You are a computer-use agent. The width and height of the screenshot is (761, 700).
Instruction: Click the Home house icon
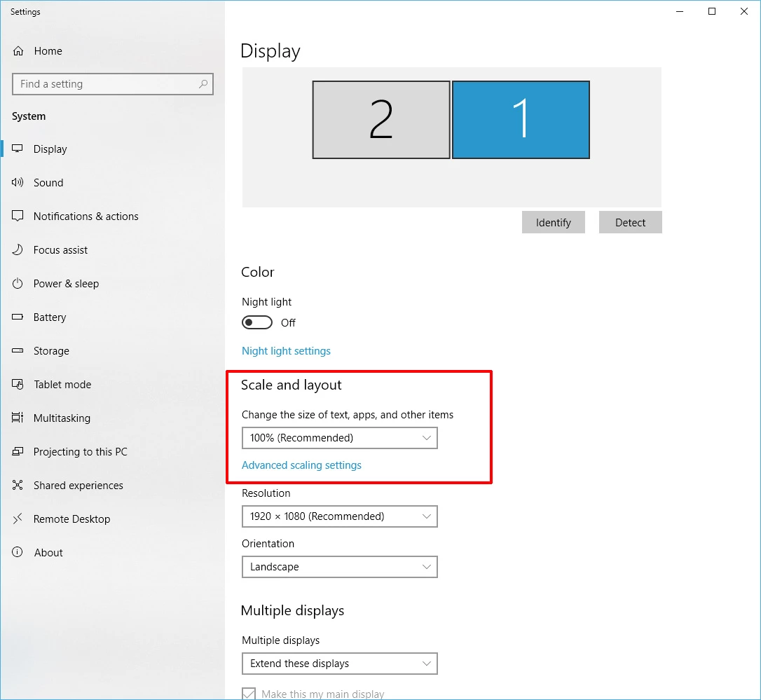18,51
